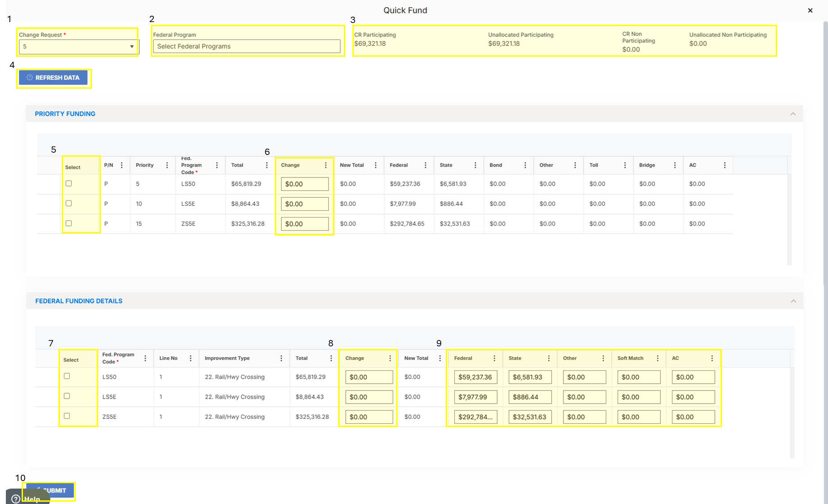Viewport: 828px width, 504px height.
Task: Click the Refresh Data button
Action: [53, 77]
